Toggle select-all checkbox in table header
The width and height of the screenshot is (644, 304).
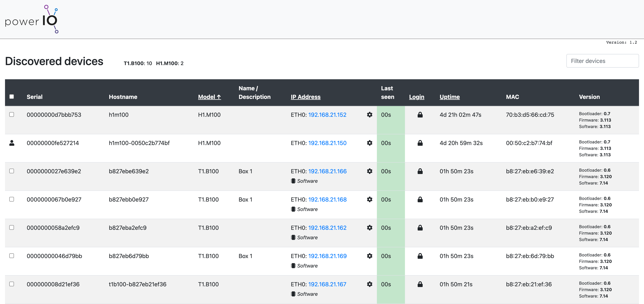click(12, 97)
